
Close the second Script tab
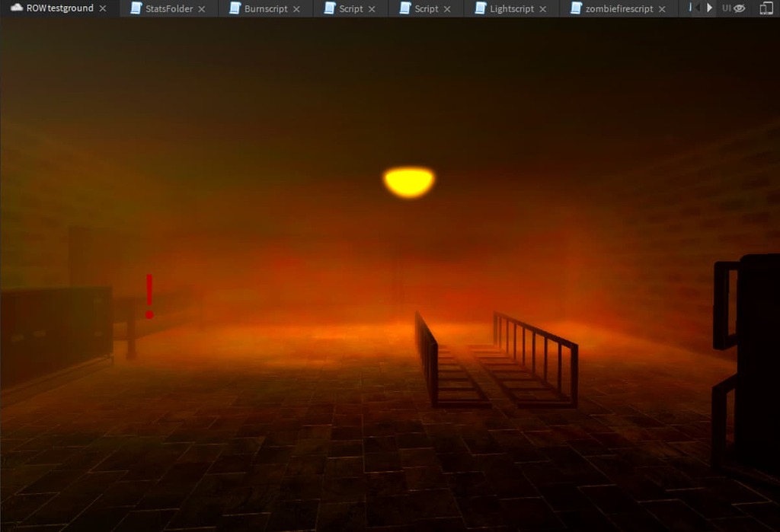pos(448,8)
